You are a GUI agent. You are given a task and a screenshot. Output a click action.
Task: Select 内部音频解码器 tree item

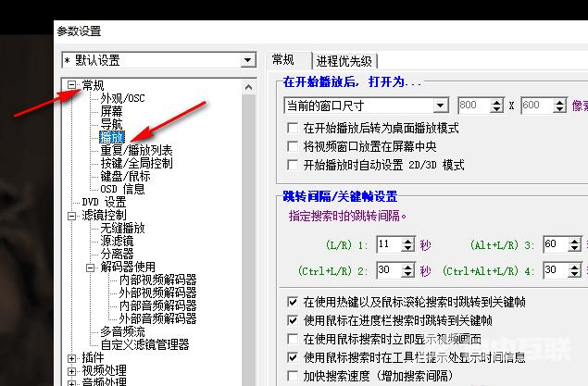pyautogui.click(x=157, y=305)
